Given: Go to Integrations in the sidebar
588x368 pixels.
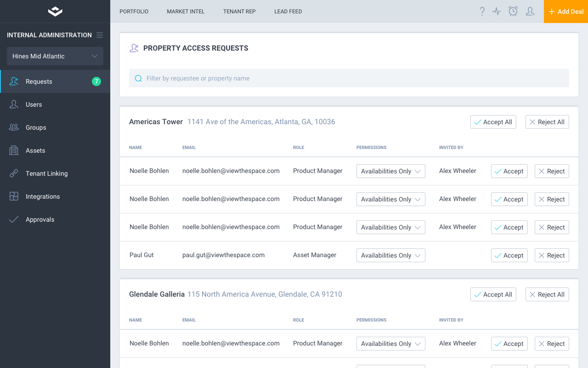Looking at the screenshot, I should [43, 196].
